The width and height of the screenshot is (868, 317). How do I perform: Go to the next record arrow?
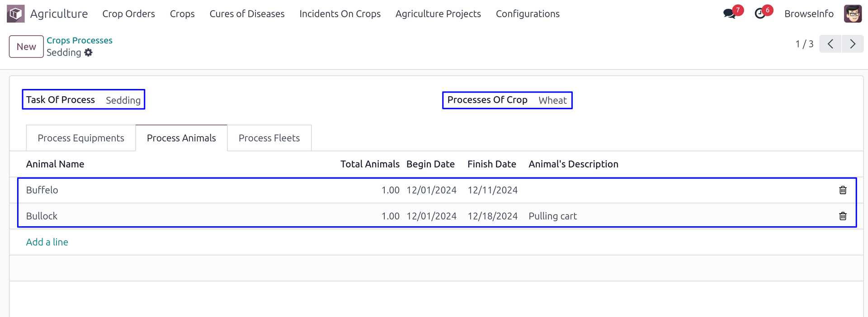tap(853, 44)
